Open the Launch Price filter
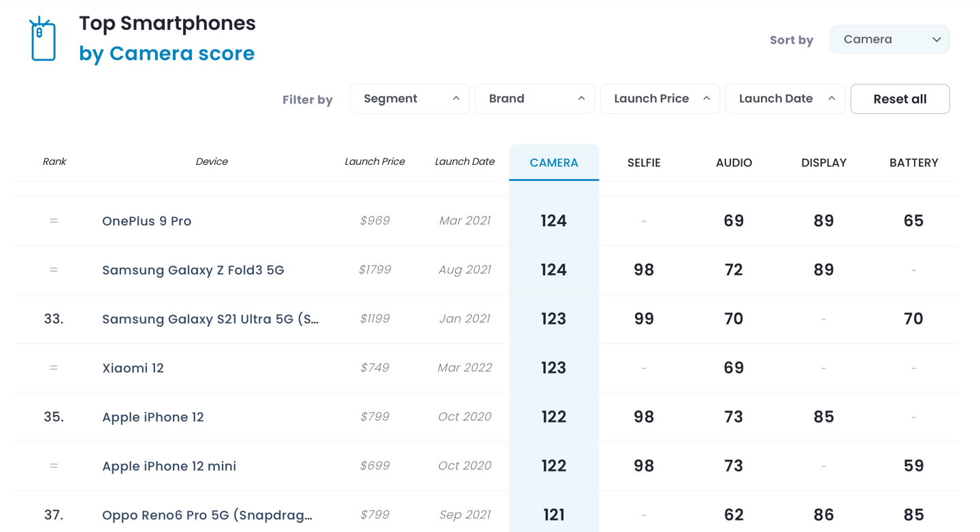Image resolution: width=980 pixels, height=532 pixels. pyautogui.click(x=659, y=99)
